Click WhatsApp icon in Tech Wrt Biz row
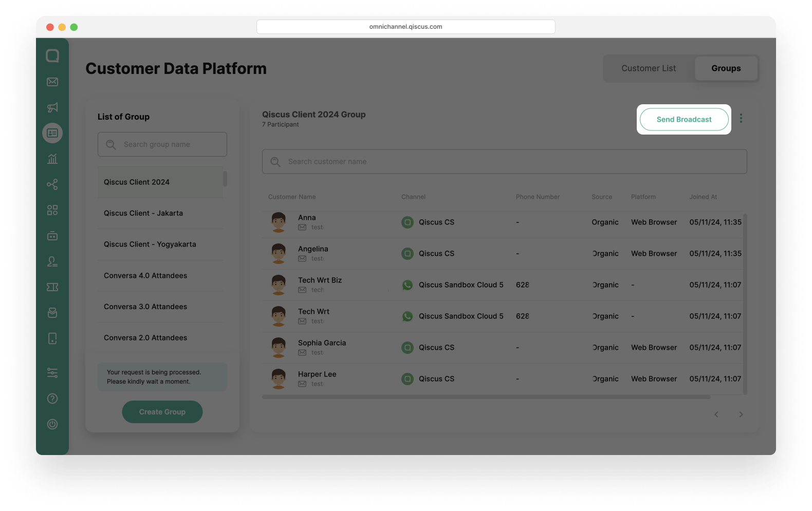 (x=408, y=285)
